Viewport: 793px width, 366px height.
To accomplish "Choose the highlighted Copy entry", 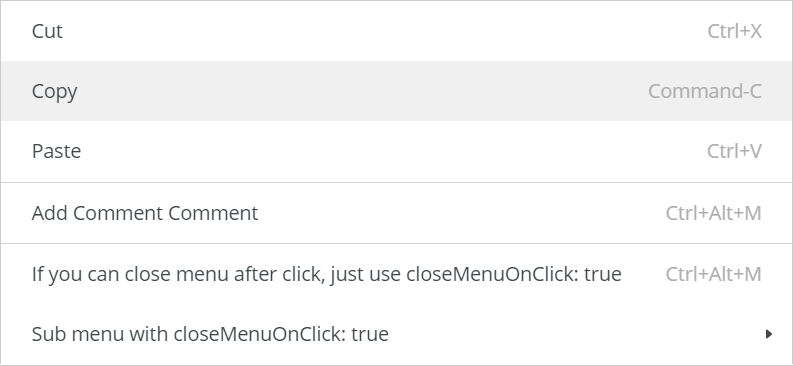I will [396, 91].
